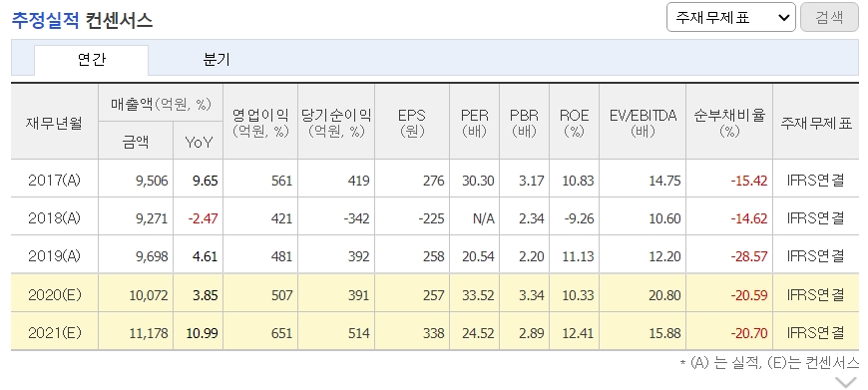Screen dimensions: 868x390
Task: Click the 2021(E) row label
Action: click(x=54, y=333)
